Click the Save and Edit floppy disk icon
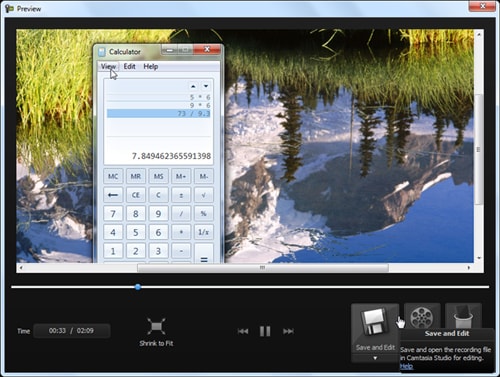500x377 pixels. [x=374, y=322]
